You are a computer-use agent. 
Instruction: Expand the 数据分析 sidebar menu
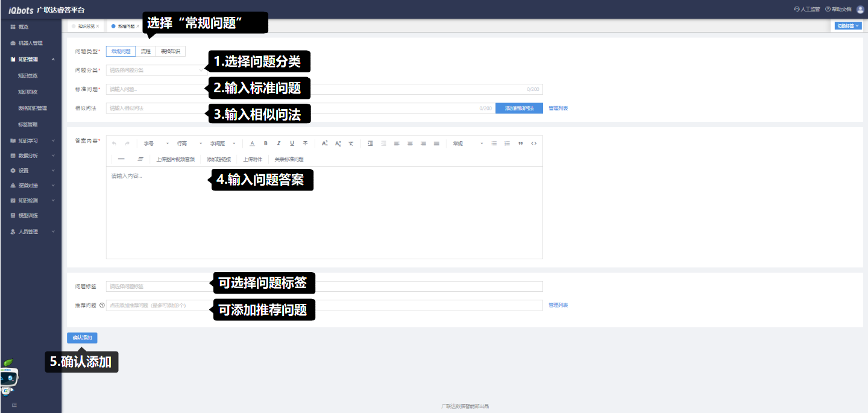(31, 156)
